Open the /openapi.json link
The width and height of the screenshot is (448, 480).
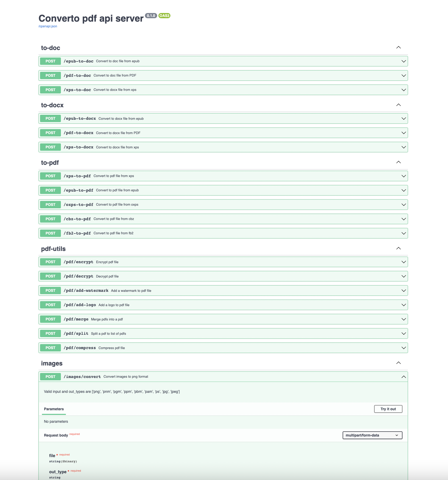[x=47, y=26]
